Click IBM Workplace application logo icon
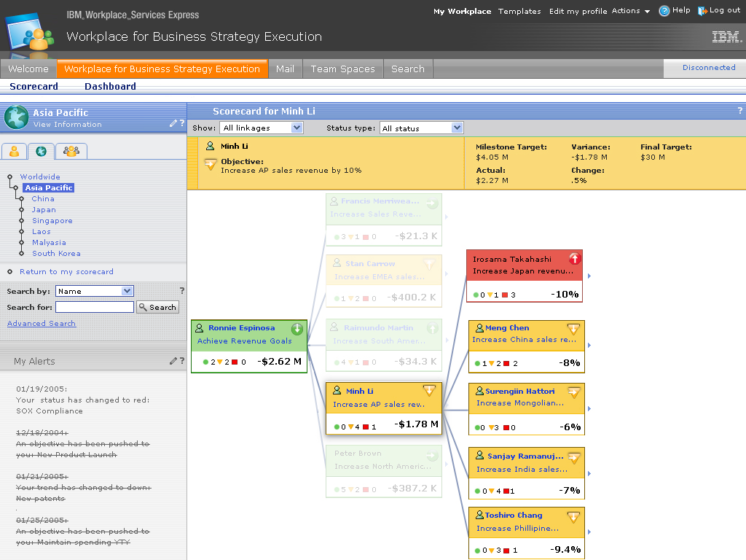Image resolution: width=746 pixels, height=560 pixels. pyautogui.click(x=29, y=32)
